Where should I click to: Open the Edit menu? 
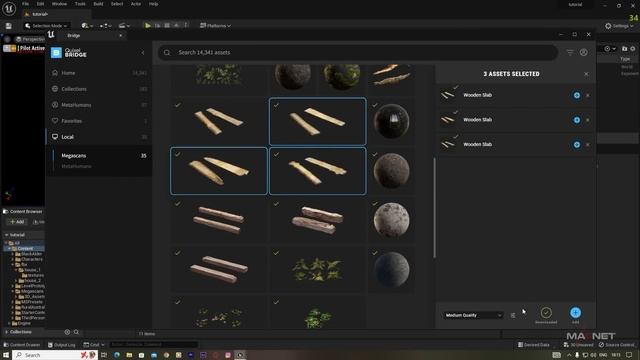[x=40, y=4]
